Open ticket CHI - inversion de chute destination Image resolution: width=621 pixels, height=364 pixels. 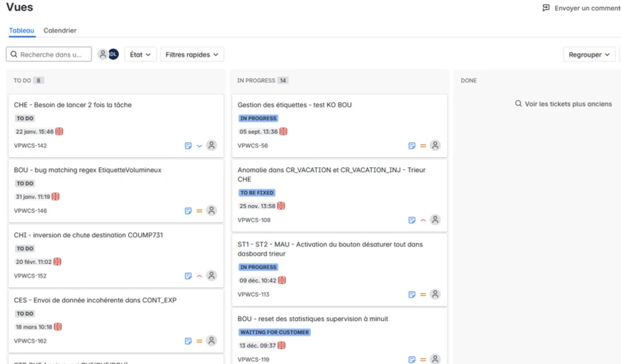pos(89,235)
